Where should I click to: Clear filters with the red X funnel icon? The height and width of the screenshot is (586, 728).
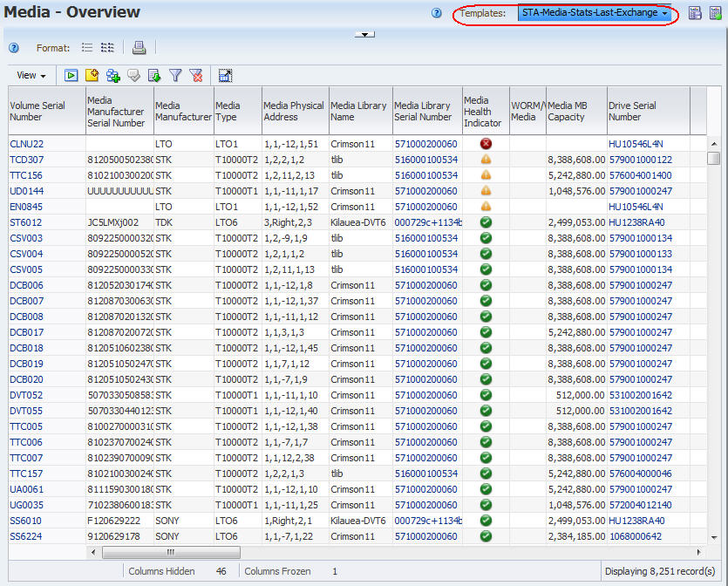[x=196, y=76]
